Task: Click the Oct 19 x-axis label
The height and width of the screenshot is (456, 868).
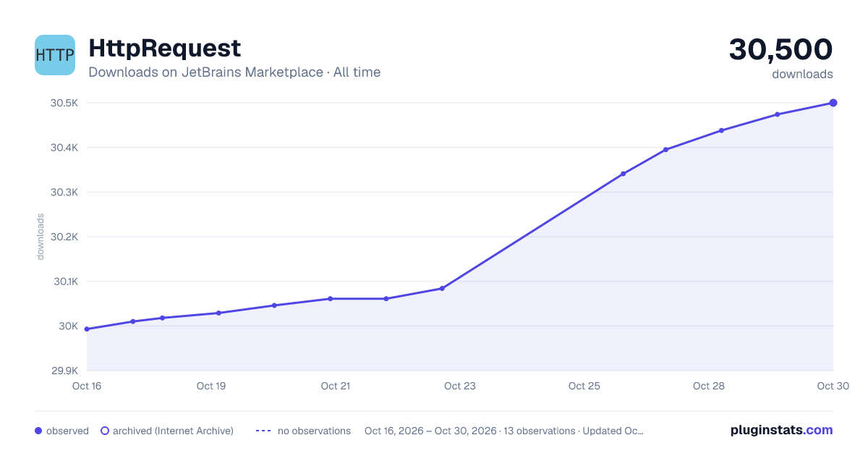Action: [211, 386]
